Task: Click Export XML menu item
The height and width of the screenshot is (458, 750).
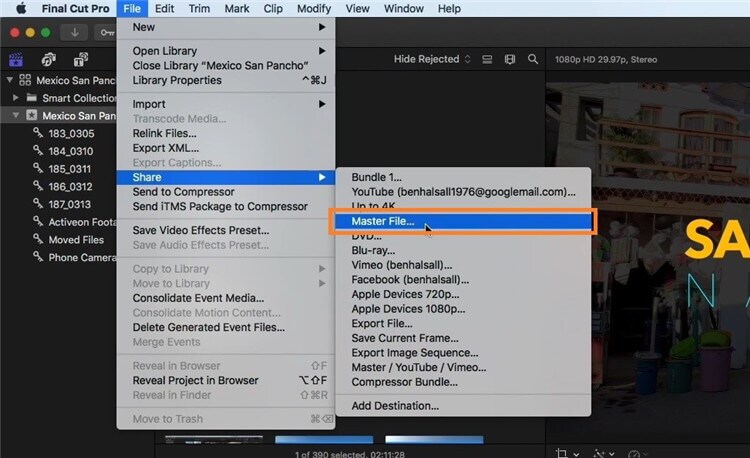Action: [226, 148]
